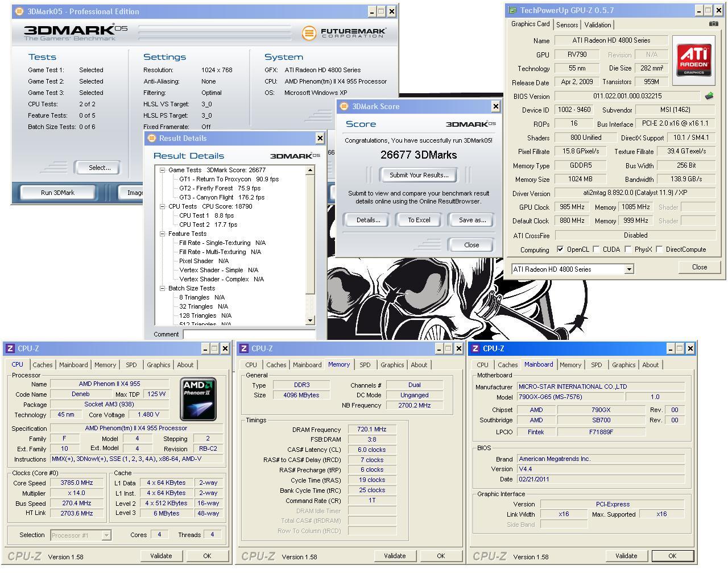Viewport: 728px width, 582px height.
Task: Click the To Excel button
Action: click(x=419, y=220)
